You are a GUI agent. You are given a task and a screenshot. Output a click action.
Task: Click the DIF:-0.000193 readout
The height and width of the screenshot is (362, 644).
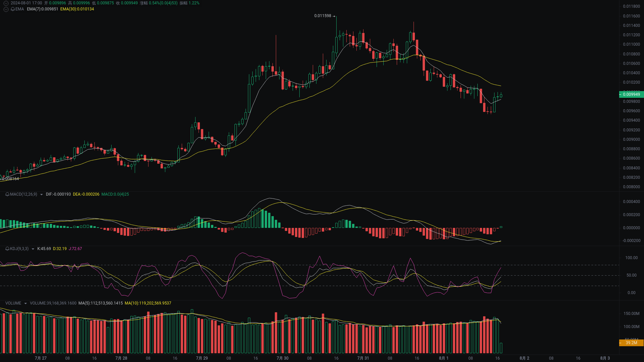[x=58, y=194]
